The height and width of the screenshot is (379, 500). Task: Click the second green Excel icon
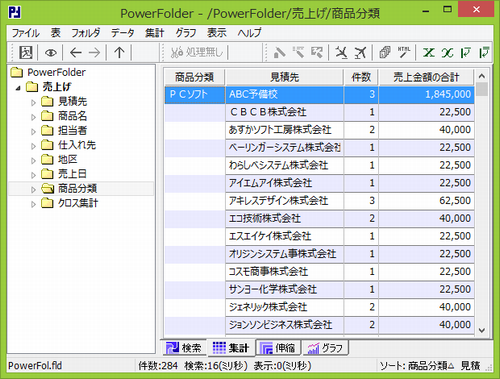point(447,52)
